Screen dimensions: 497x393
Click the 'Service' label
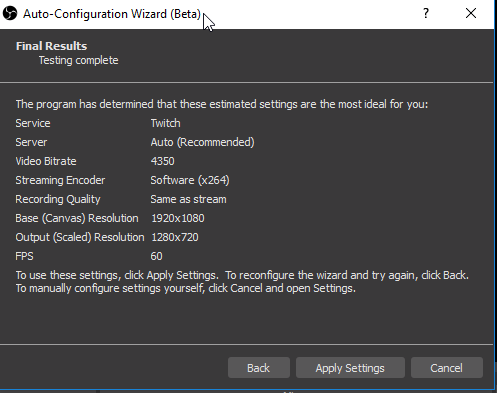[33, 123]
